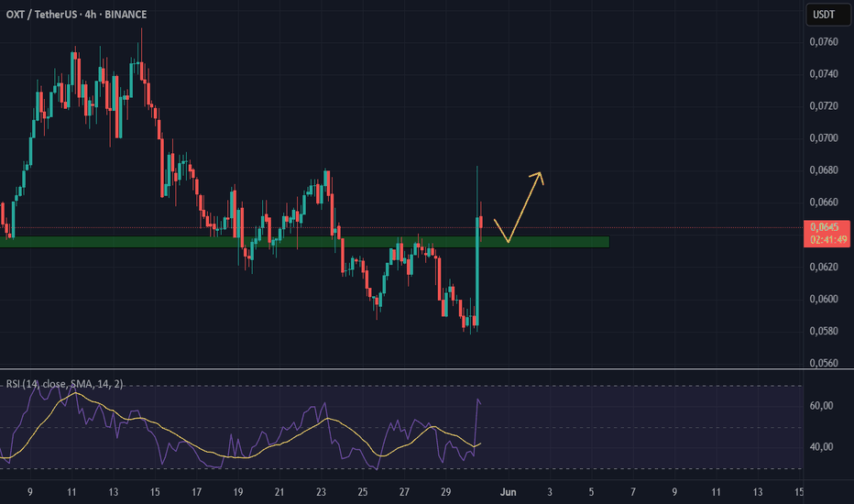Click the 0,0700 price axis label
Image resolution: width=854 pixels, height=504 pixels.
point(824,137)
